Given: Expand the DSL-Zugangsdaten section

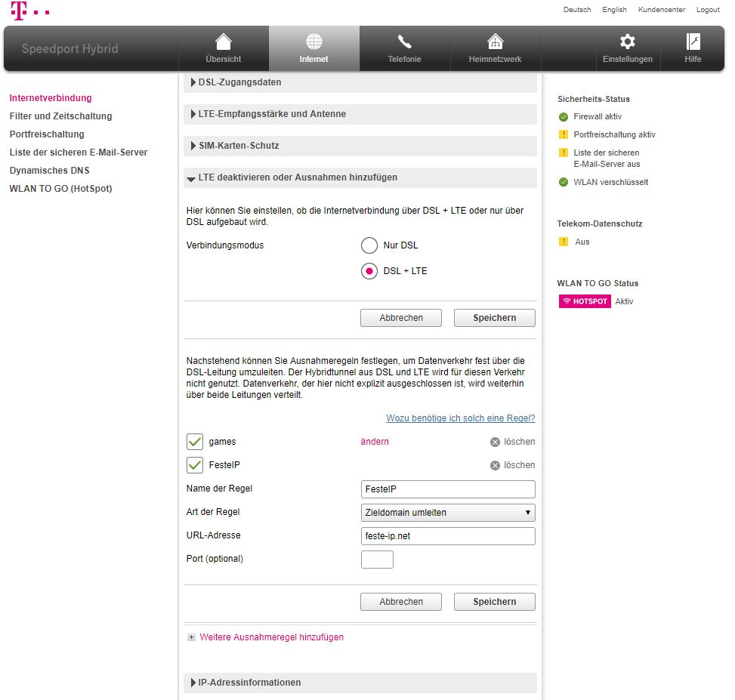Looking at the screenshot, I should [239, 82].
